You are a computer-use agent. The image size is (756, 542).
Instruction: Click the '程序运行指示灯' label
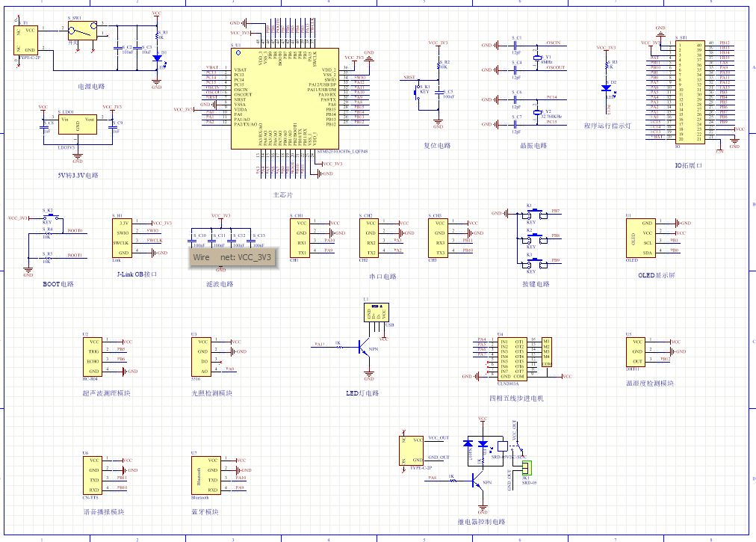[x=607, y=126]
